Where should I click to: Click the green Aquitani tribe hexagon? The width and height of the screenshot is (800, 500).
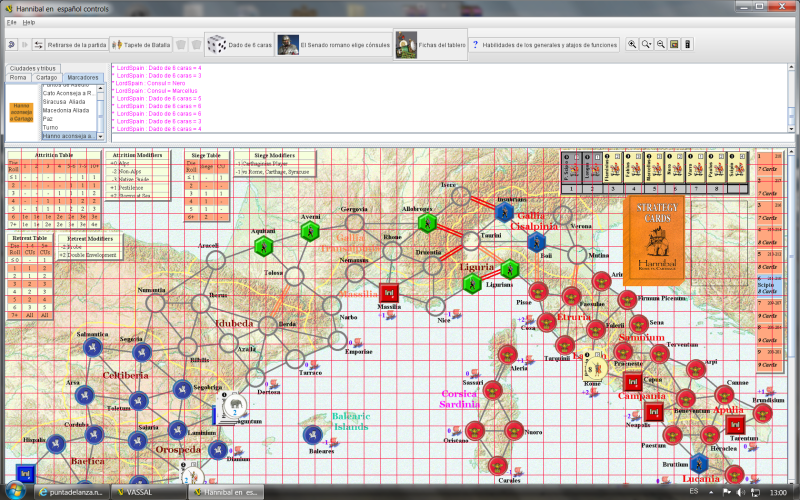(x=264, y=246)
